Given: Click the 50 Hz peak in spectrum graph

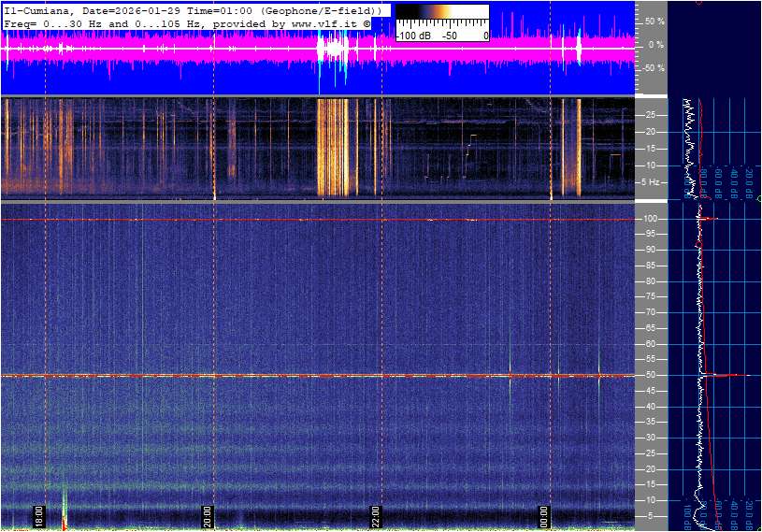Looking at the screenshot, I should pos(720,375).
